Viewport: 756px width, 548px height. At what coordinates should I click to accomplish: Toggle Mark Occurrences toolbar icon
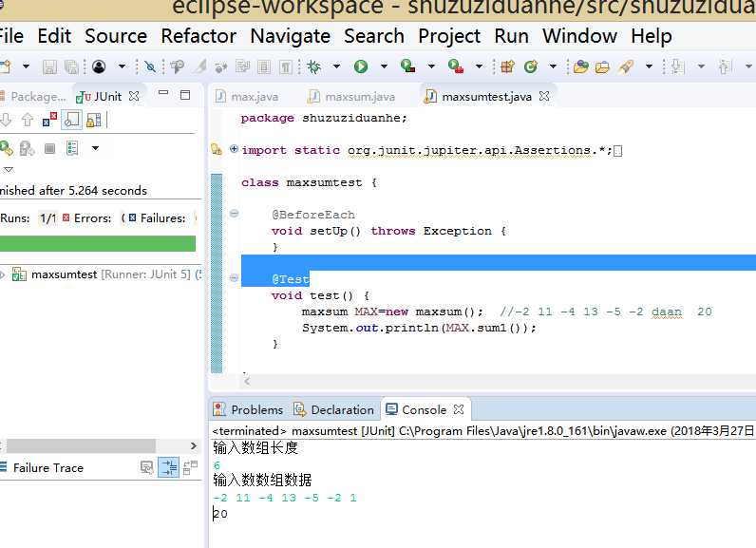200,66
